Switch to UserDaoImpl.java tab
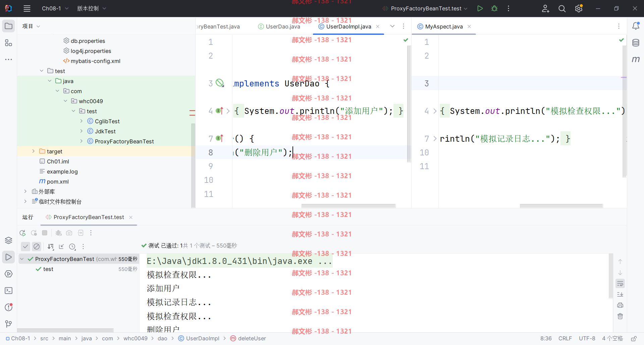644x345 pixels. point(348,26)
